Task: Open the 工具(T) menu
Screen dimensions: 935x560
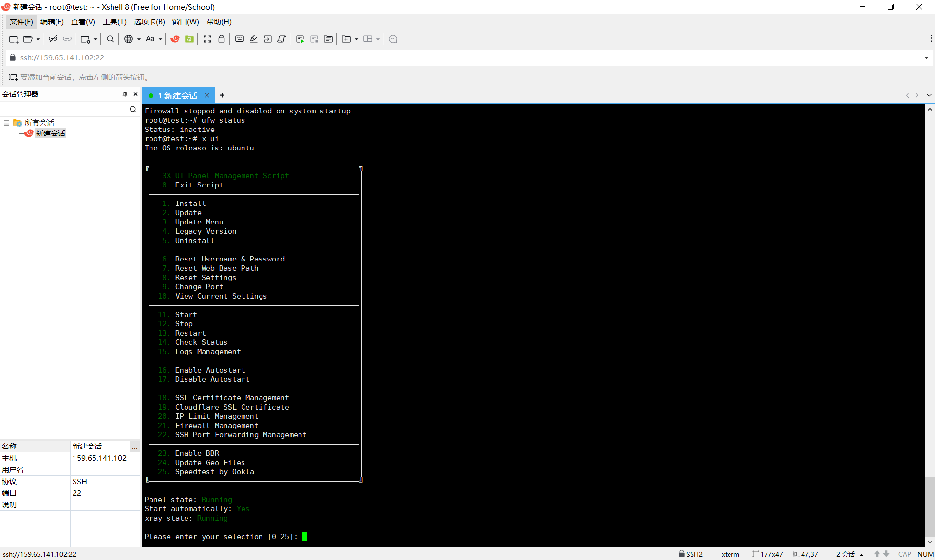Action: pos(114,22)
